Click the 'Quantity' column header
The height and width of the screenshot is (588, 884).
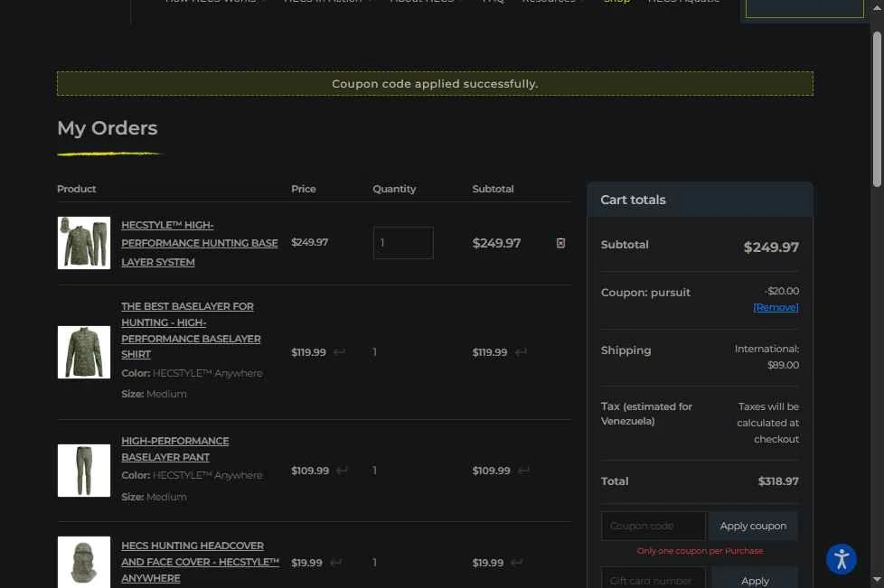(x=394, y=189)
